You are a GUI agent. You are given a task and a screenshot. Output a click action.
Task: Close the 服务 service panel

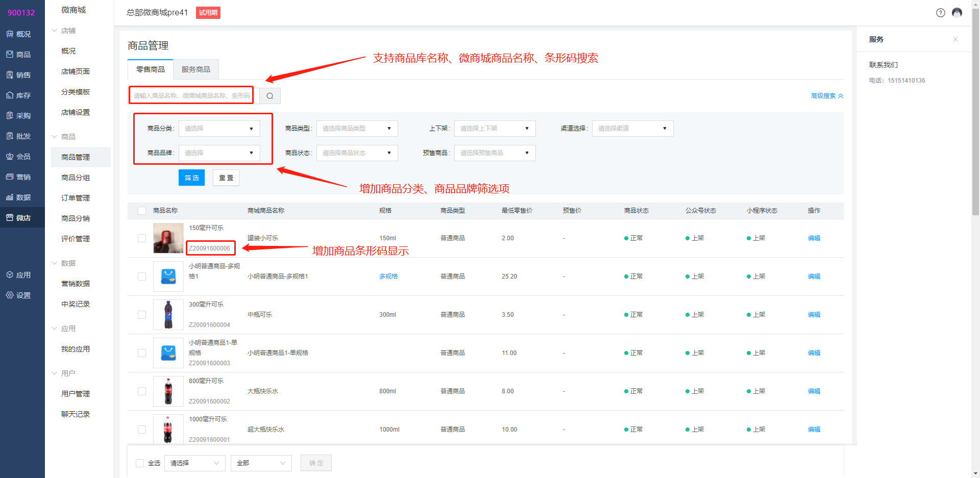[955, 39]
